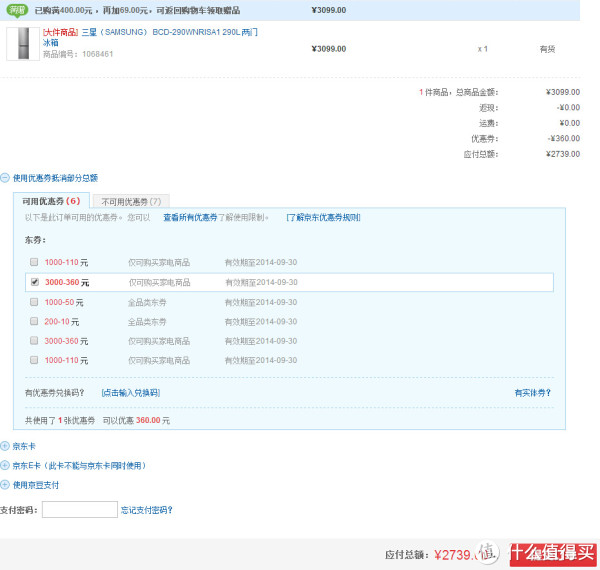Click the 有优惠券兑换码? prompt text

click(x=55, y=393)
